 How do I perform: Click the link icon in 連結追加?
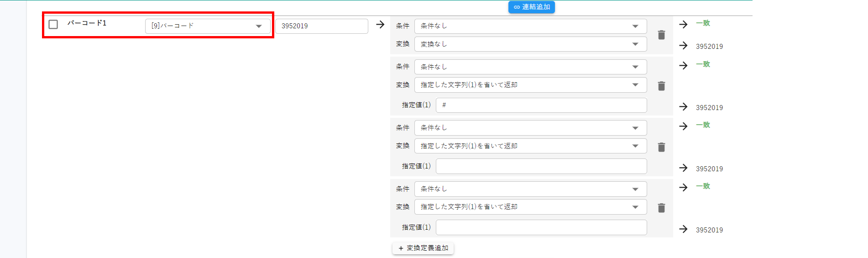click(517, 7)
